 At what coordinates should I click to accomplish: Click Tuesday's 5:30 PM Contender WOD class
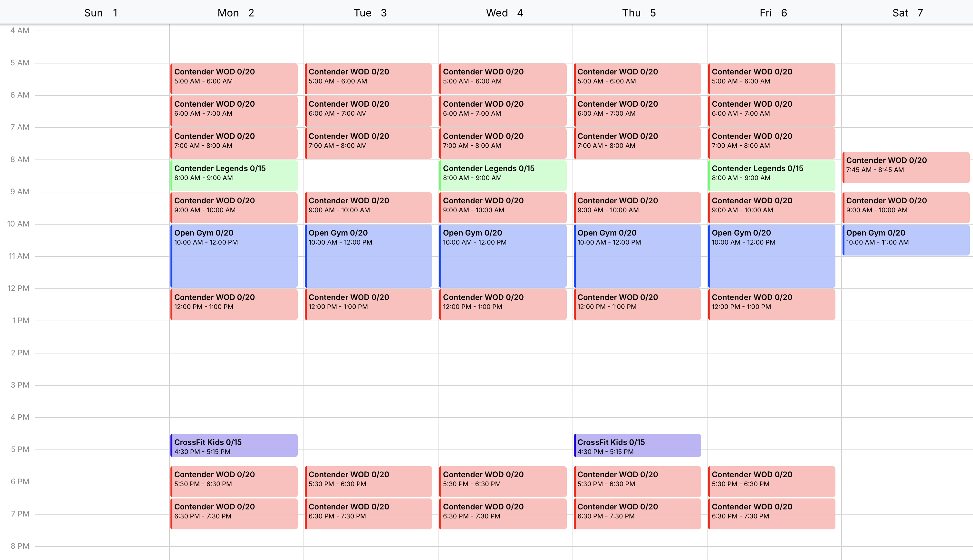click(368, 481)
